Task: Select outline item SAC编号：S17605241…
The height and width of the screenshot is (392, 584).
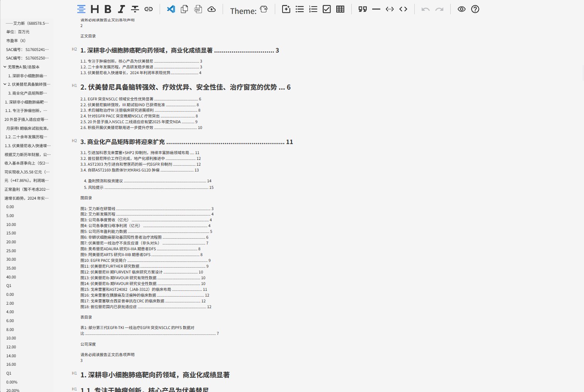Action: pyautogui.click(x=27, y=49)
